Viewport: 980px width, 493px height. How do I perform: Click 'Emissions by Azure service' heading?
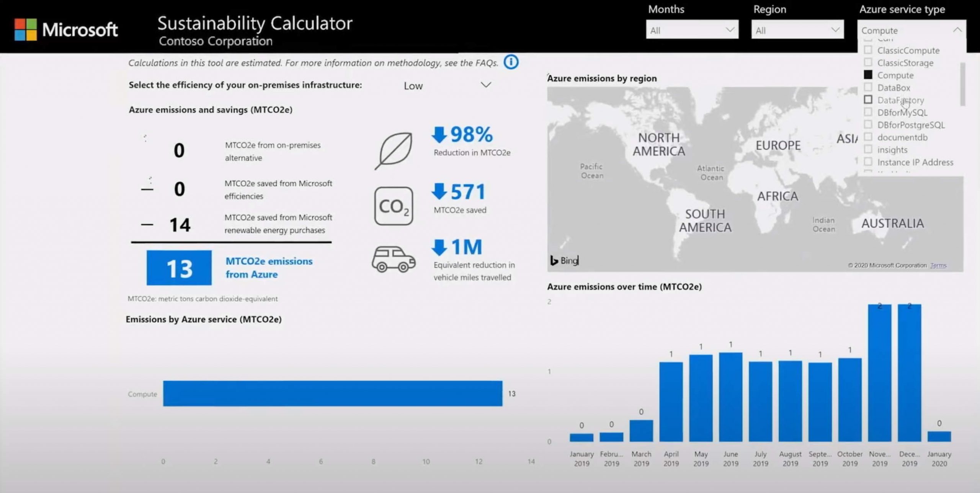click(x=204, y=319)
